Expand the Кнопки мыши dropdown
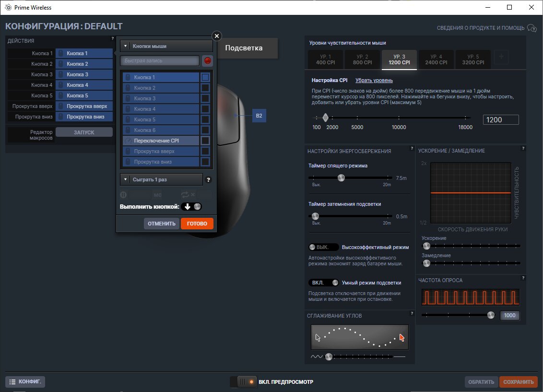Viewport: 543px width, 392px height. pos(166,46)
